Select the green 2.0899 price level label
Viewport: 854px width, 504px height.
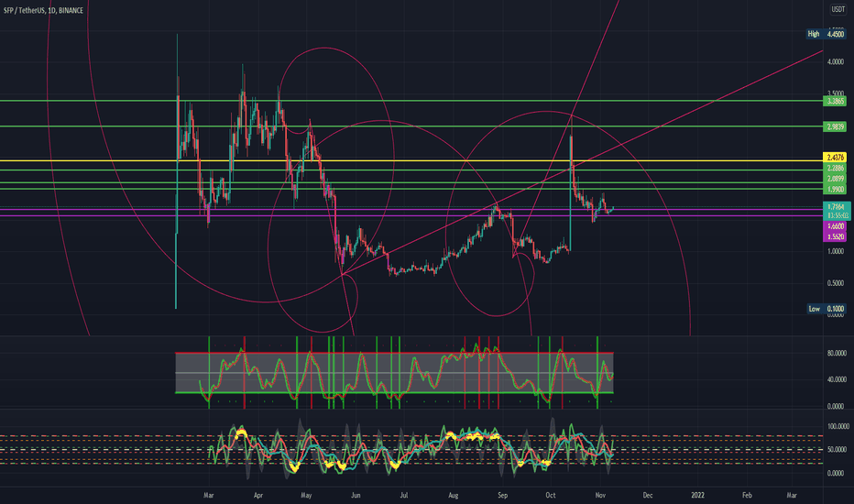tap(835, 179)
